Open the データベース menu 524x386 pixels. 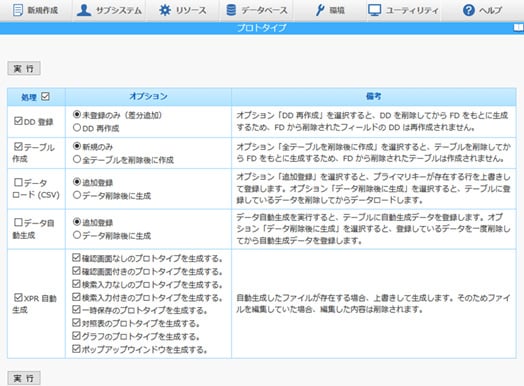point(257,11)
